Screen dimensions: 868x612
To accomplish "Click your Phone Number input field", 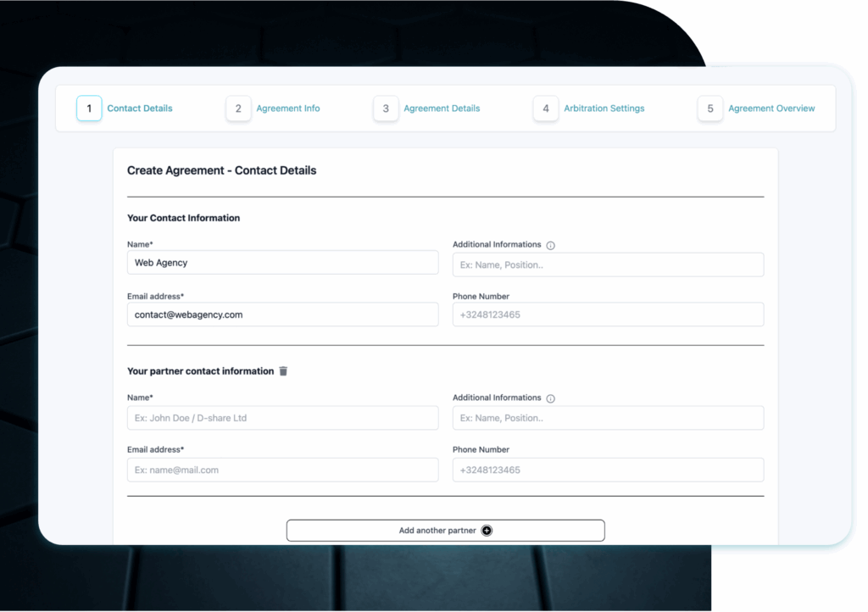I will pyautogui.click(x=608, y=314).
